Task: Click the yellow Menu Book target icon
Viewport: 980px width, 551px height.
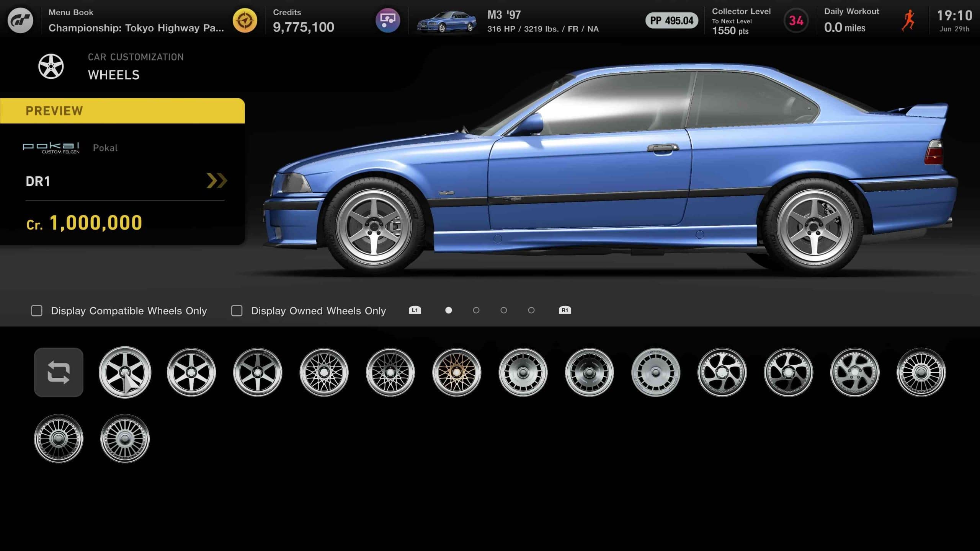Action: (245, 20)
